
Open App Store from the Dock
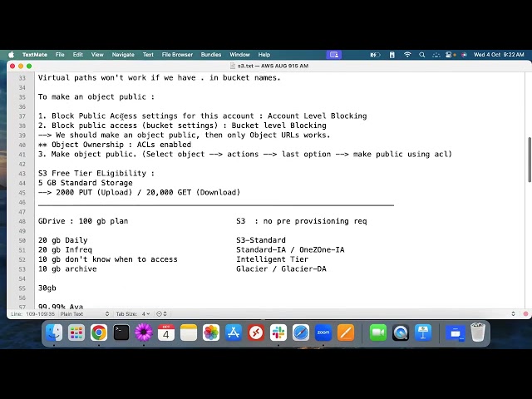click(234, 332)
